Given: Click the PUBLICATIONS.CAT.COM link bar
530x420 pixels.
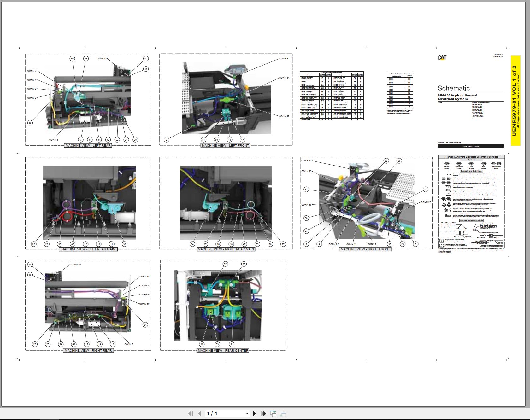Looking at the screenshot, I should (x=470, y=146).
